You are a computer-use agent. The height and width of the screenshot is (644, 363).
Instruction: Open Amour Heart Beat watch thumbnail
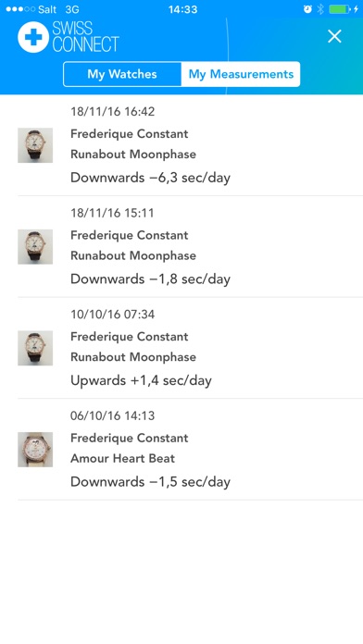pyautogui.click(x=35, y=450)
